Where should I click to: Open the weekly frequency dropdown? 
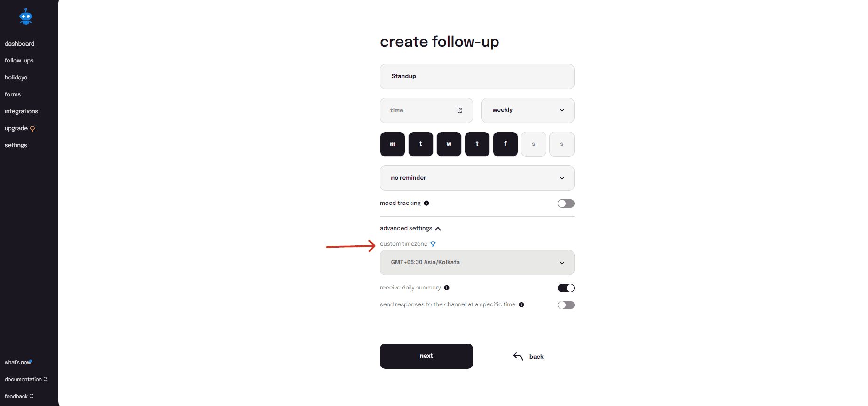[528, 110]
